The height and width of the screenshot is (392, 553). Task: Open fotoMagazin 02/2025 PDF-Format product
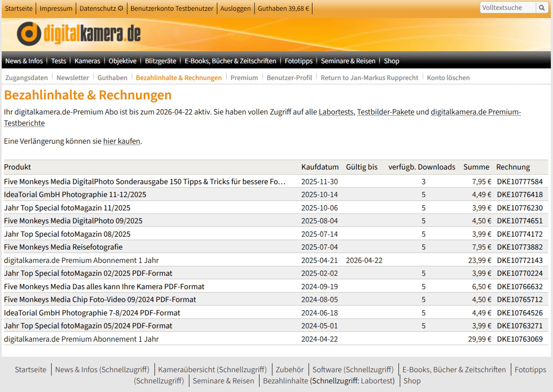click(x=88, y=273)
